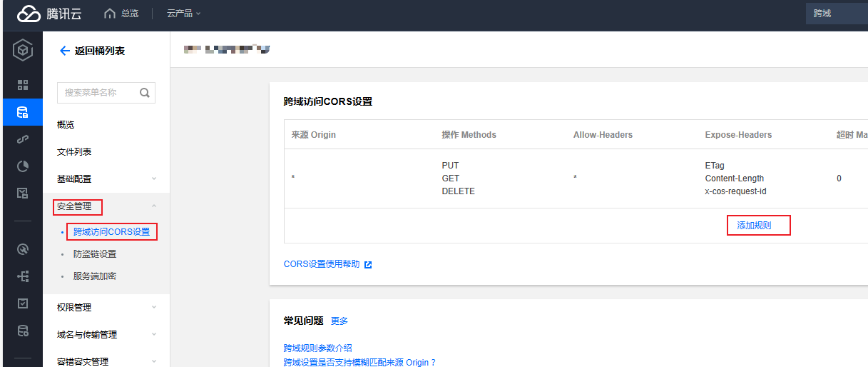The height and width of the screenshot is (367, 868).
Task: Open the 总览 home overview
Action: click(121, 14)
